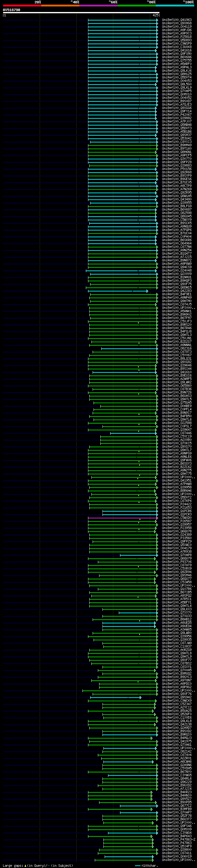
Task: Select the UniRef100_P42067 label
Action: click(177, 115)
